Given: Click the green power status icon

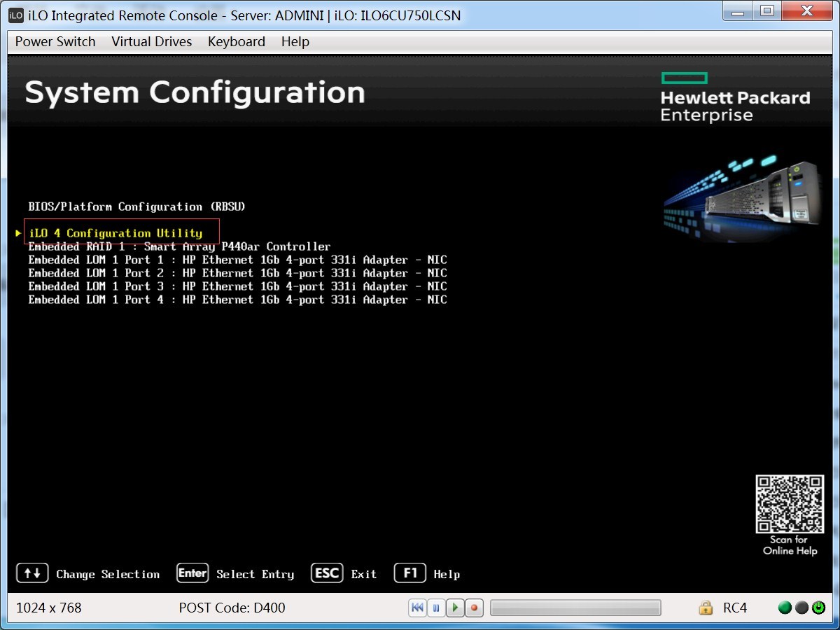Looking at the screenshot, I should coord(818,608).
